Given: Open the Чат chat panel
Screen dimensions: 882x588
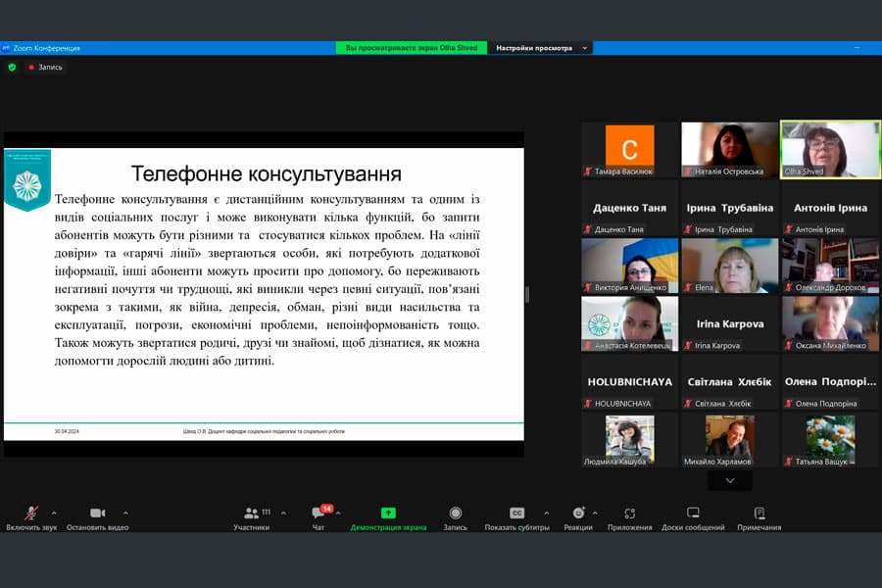Looking at the screenshot, I should point(319,514).
